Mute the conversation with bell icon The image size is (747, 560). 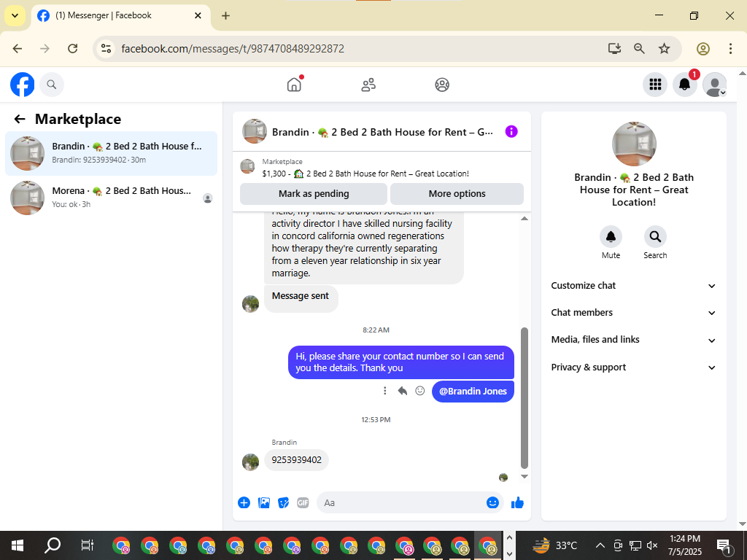[x=611, y=237]
